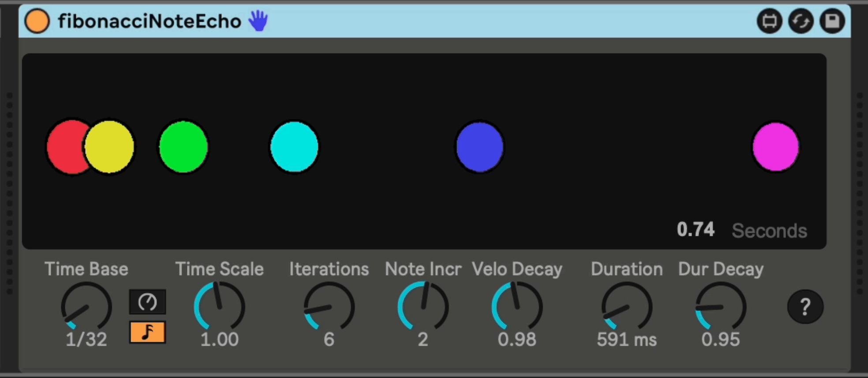Click the Time Scale knob

(219, 307)
